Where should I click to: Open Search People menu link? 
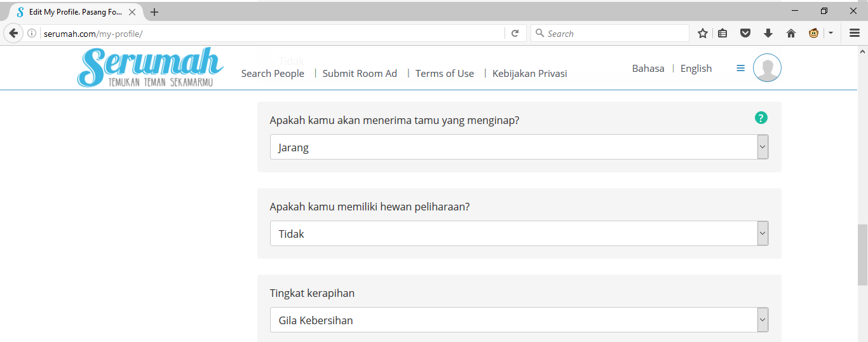coord(273,74)
